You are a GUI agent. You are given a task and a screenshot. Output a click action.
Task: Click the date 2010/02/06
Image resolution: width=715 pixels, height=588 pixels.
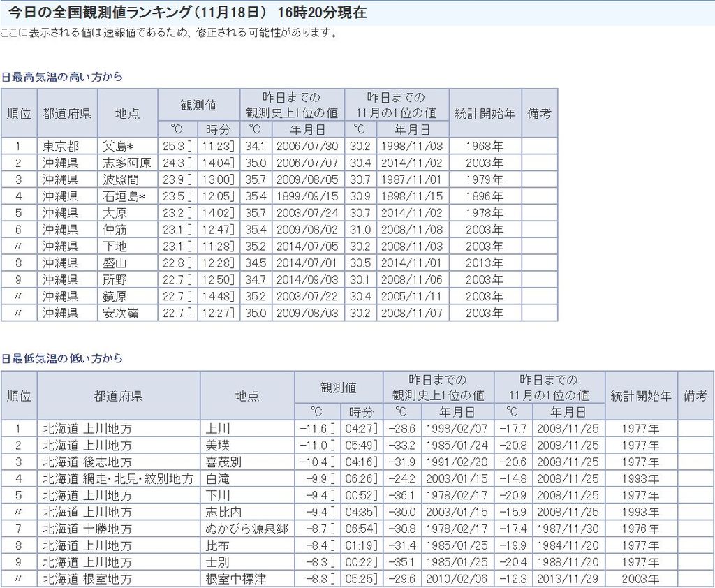pos(457,579)
